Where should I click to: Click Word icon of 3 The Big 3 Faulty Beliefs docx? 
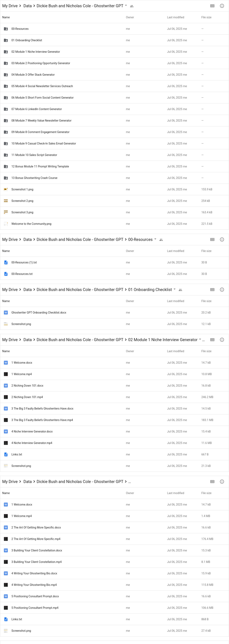click(x=6, y=409)
